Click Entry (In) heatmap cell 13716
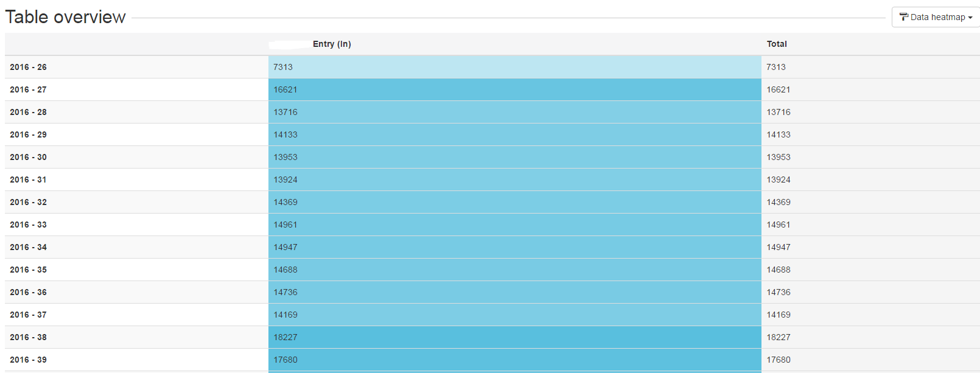980x373 pixels. click(515, 112)
